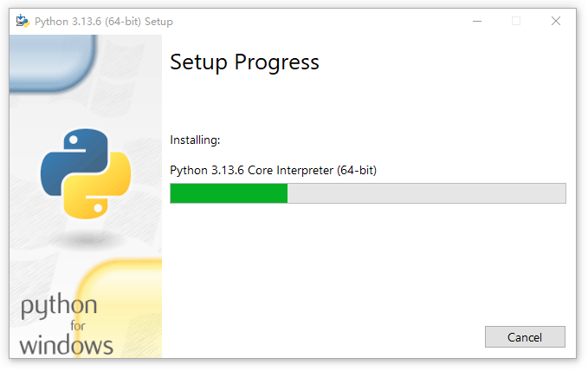Close the Python Setup window
The width and height of the screenshot is (588, 371).
click(556, 21)
